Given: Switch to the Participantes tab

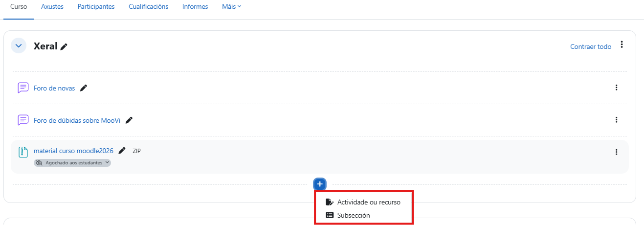Looking at the screenshot, I should coord(96,7).
